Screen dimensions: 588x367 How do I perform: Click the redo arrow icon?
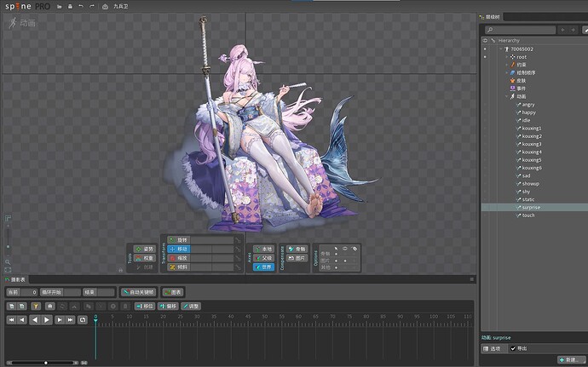click(91, 6)
